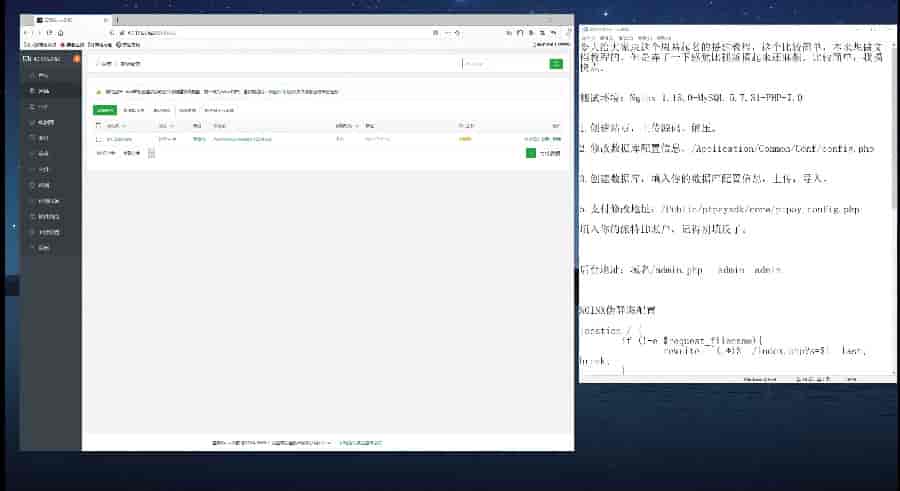Viewport: 900px width, 491px height.
Task: Click the browser reload button
Action: pos(49,33)
